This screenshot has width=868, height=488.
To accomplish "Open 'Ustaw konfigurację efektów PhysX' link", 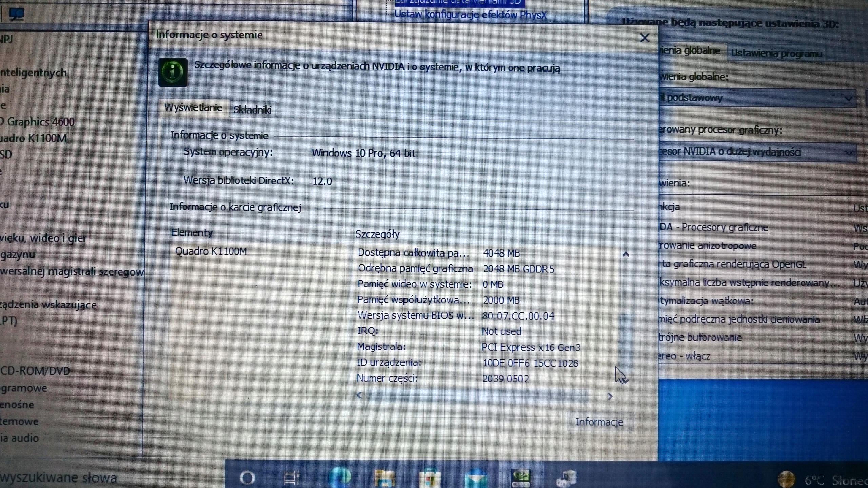I will click(x=470, y=15).
